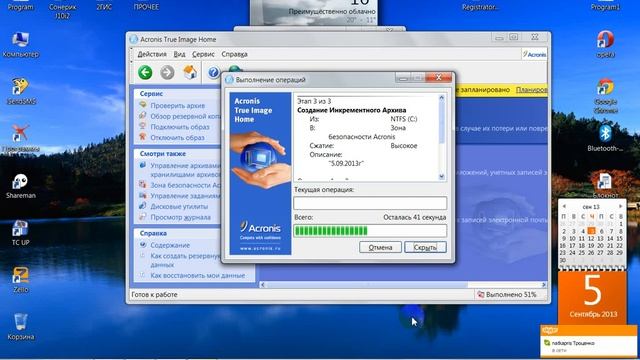
Task: Click icon next to Подключить образ
Action: click(142, 127)
